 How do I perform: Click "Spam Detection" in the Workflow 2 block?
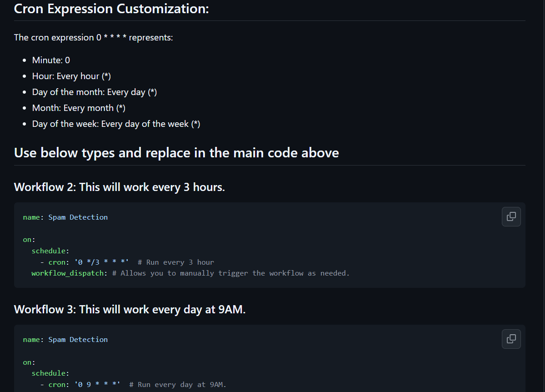78,217
